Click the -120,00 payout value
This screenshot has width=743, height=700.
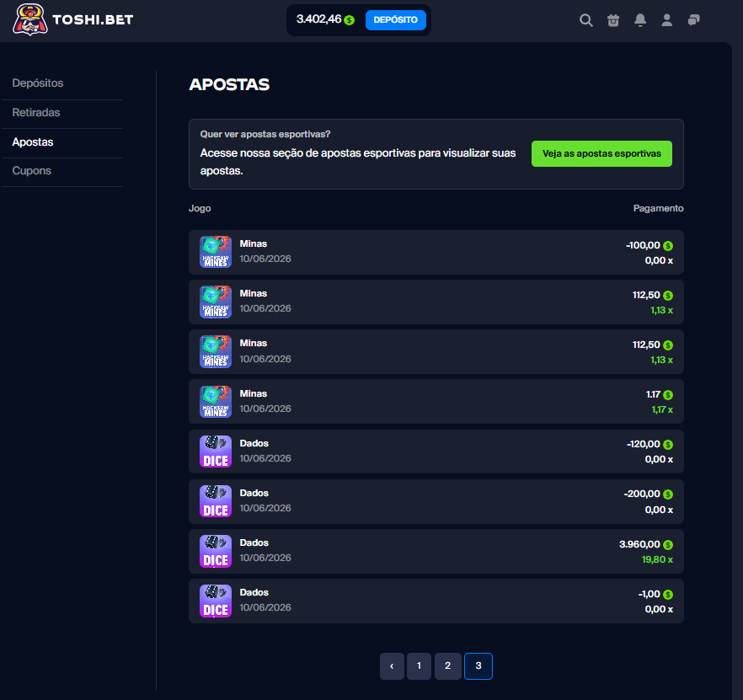(x=644, y=445)
